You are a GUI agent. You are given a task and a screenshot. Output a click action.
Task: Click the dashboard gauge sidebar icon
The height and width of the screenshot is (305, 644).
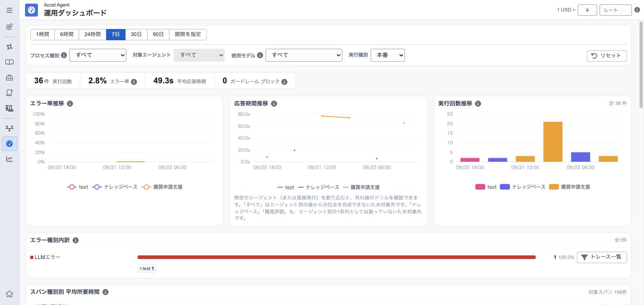tap(9, 144)
